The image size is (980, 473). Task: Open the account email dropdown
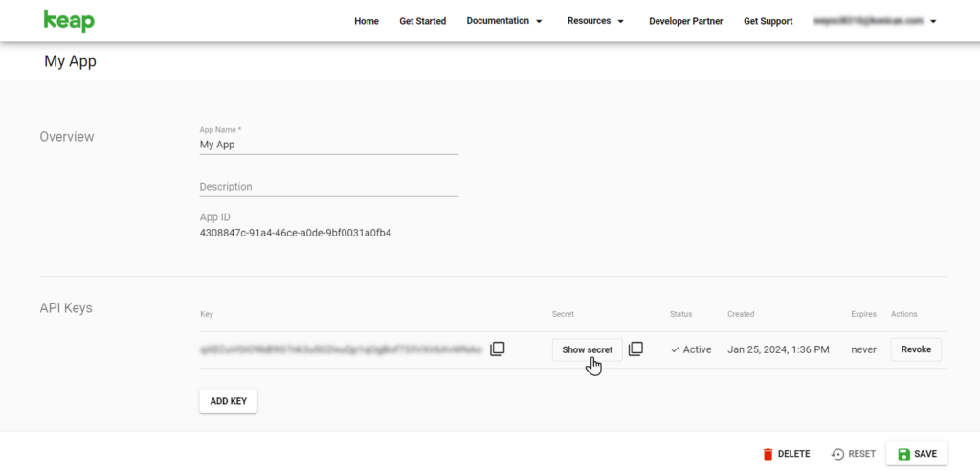coord(875,21)
